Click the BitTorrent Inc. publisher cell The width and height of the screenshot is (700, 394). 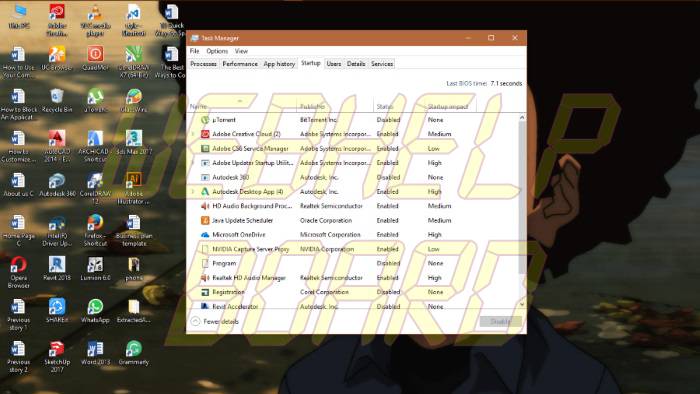pyautogui.click(x=319, y=120)
